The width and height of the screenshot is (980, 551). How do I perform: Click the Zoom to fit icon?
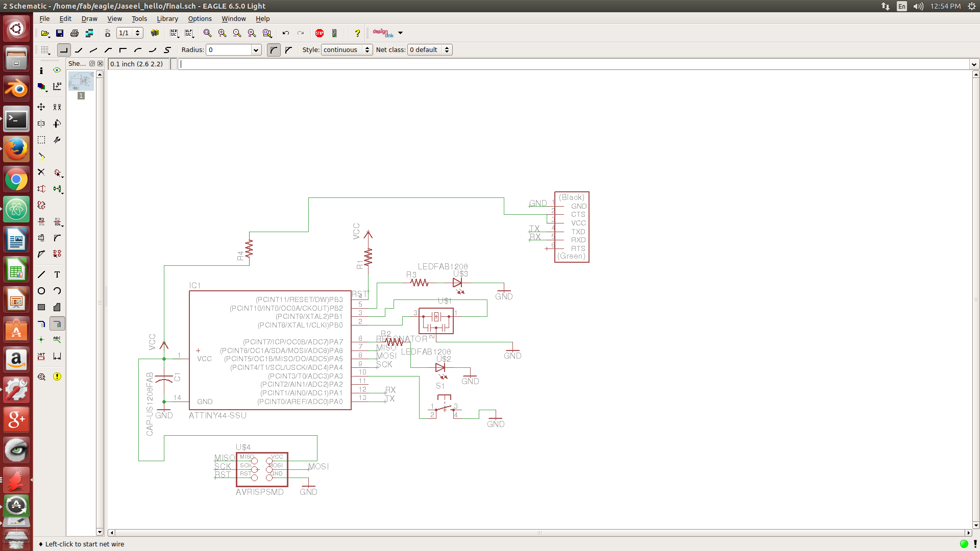point(208,33)
